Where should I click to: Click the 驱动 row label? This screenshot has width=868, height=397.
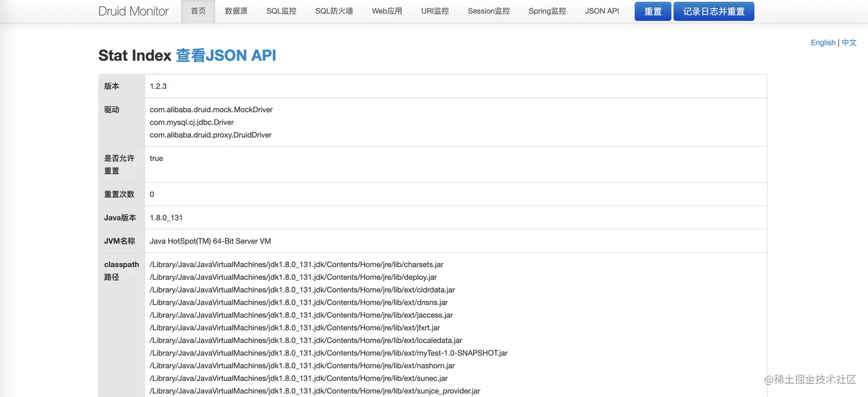coord(112,110)
